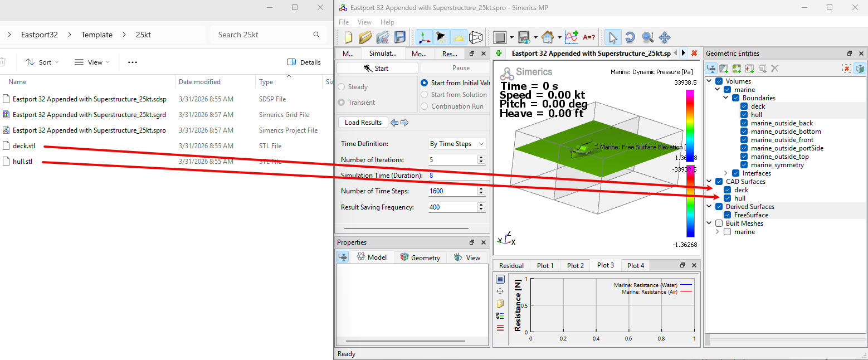The height and width of the screenshot is (360, 868).
Task: Click the gray background square icon
Action: click(x=500, y=37)
